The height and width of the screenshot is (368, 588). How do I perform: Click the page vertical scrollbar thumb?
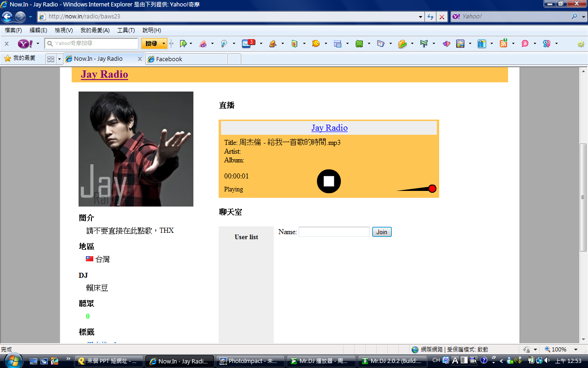click(583, 197)
